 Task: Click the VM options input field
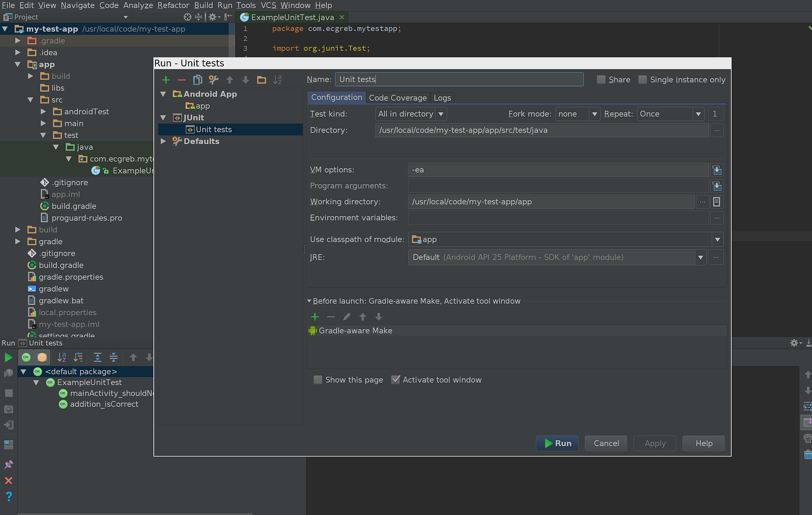(558, 170)
